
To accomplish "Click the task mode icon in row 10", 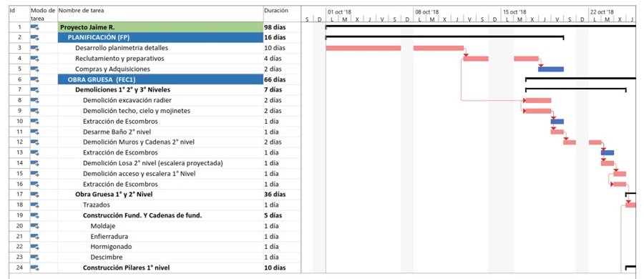I will 34,121.
